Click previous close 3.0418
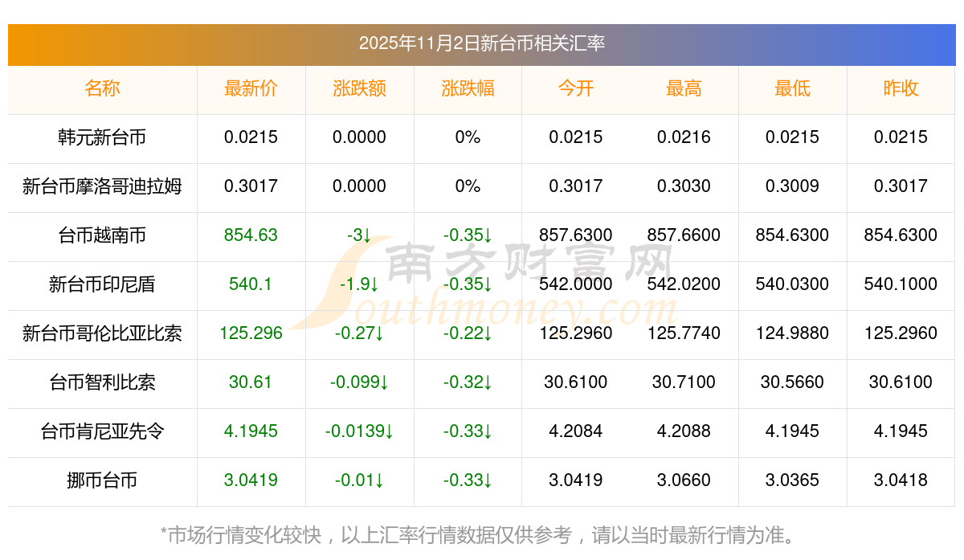The height and width of the screenshot is (560, 964). pyautogui.click(x=901, y=480)
